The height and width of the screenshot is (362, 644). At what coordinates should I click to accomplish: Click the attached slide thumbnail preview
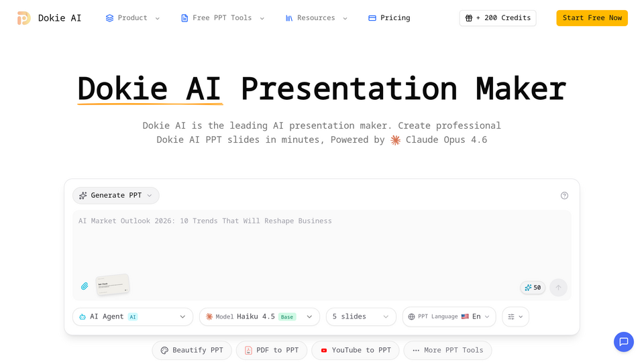click(x=113, y=284)
